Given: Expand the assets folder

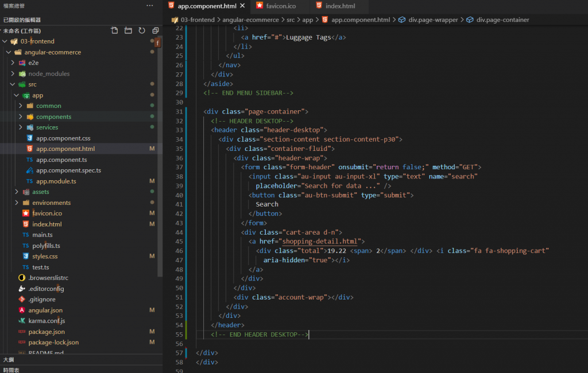Looking at the screenshot, I should pyautogui.click(x=17, y=192).
